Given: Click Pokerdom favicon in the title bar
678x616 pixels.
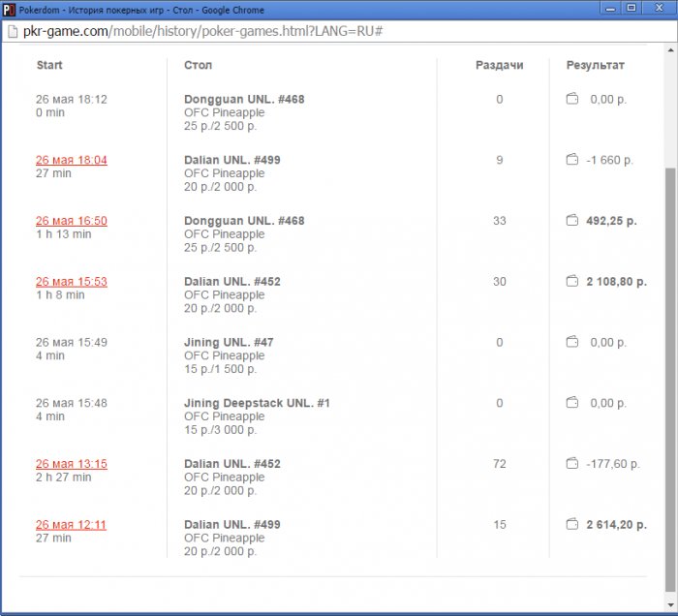Looking at the screenshot, I should pos(8,10).
